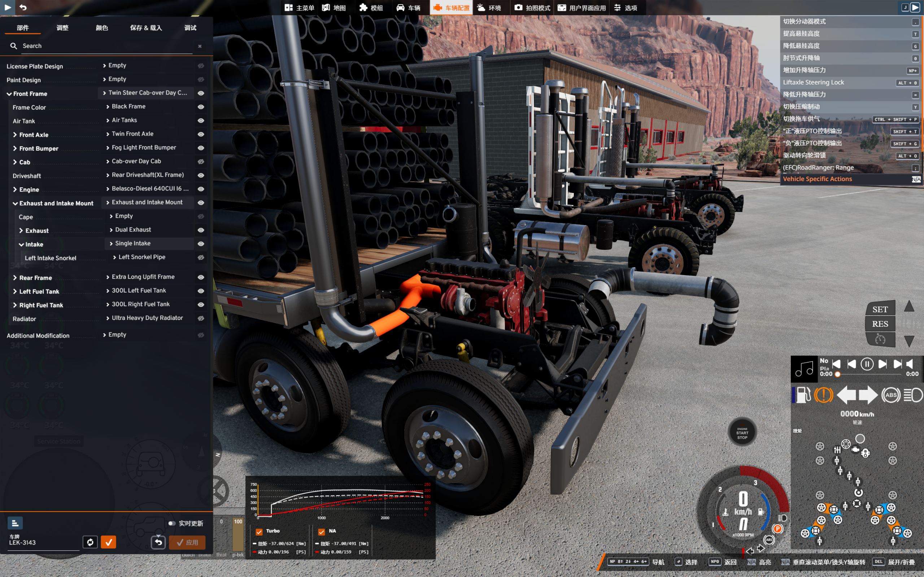The height and width of the screenshot is (577, 924).
Task: Expand the Engine tree item
Action: point(15,190)
